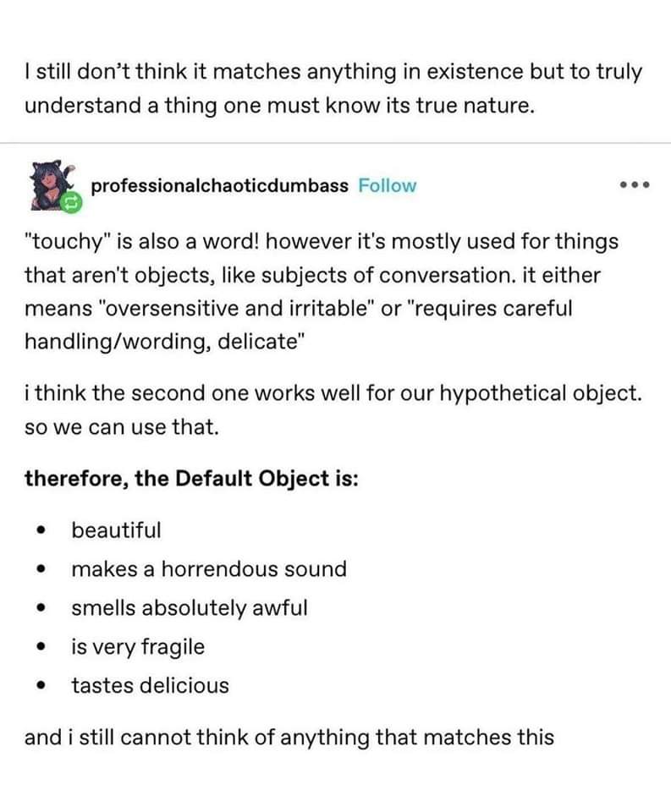Open professionalchaoticdumbass cat-eared avatar

click(52, 185)
